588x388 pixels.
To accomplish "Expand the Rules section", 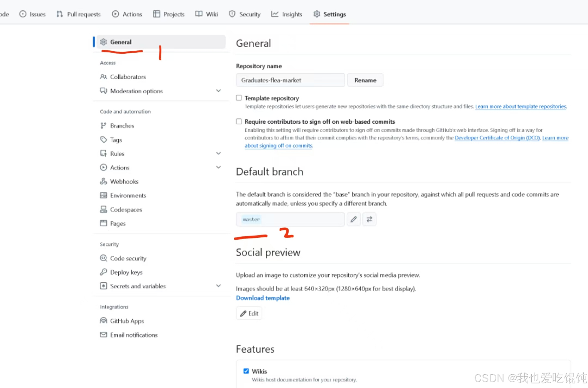I will click(x=219, y=153).
